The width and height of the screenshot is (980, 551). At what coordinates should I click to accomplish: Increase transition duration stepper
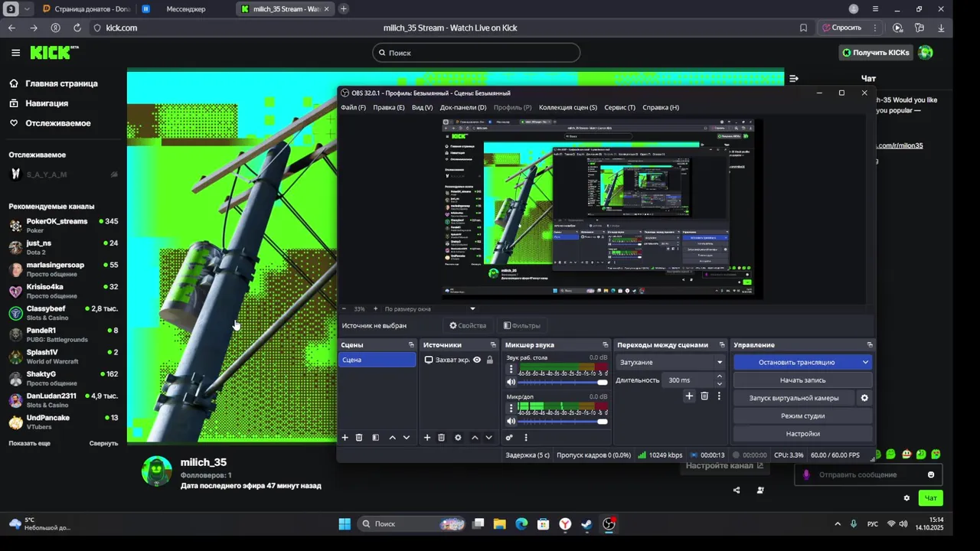click(719, 377)
